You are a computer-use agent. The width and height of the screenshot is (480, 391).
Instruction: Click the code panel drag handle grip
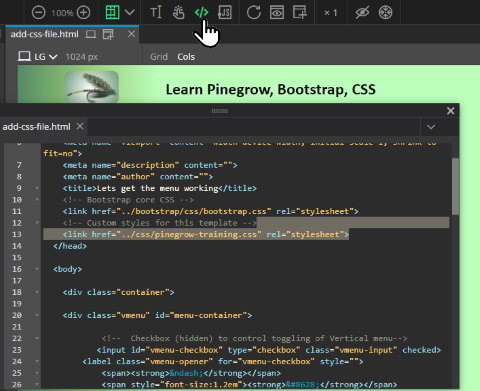point(220,111)
